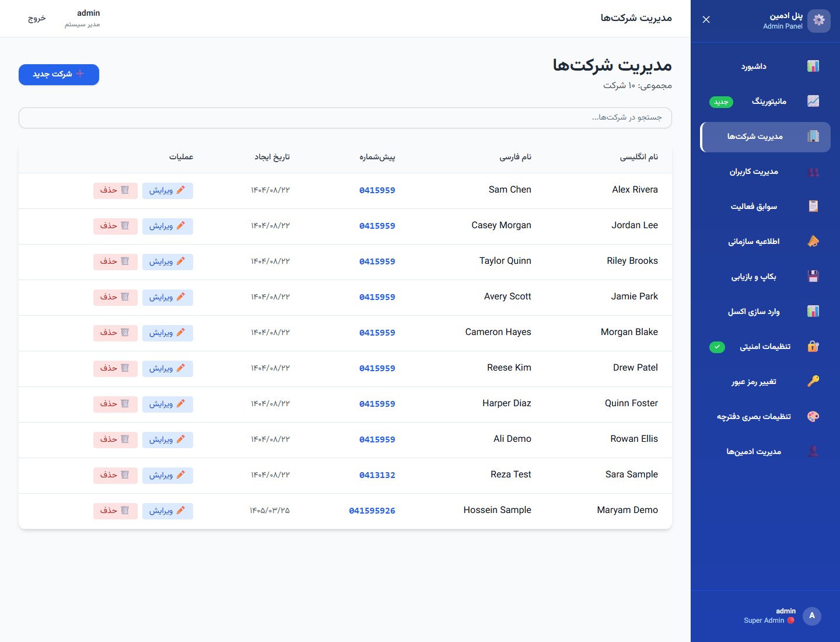Delete the Riley Brooks row
The height and width of the screenshot is (642, 840).
click(x=116, y=261)
